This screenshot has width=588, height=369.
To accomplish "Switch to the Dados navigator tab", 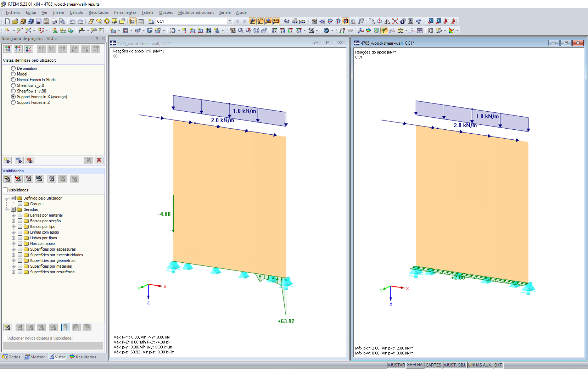I will [x=11, y=357].
